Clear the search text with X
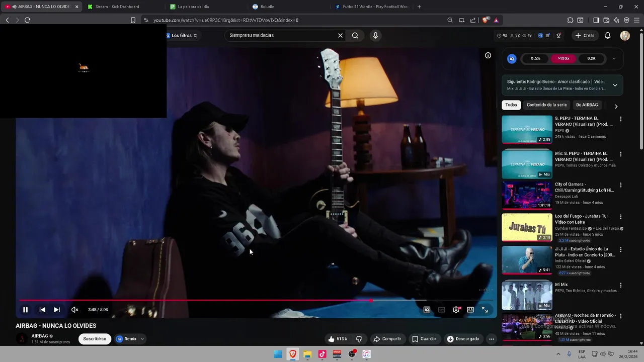The image size is (644, 362). tap(340, 35)
